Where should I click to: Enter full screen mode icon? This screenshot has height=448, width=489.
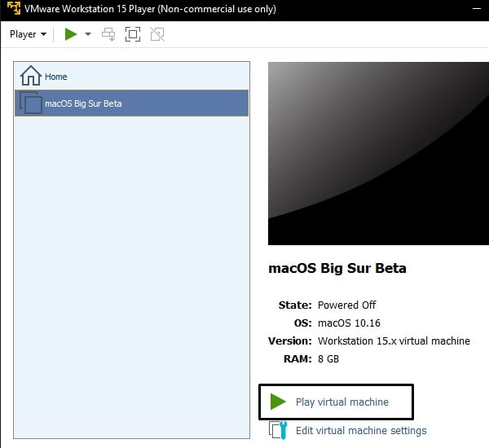point(133,34)
